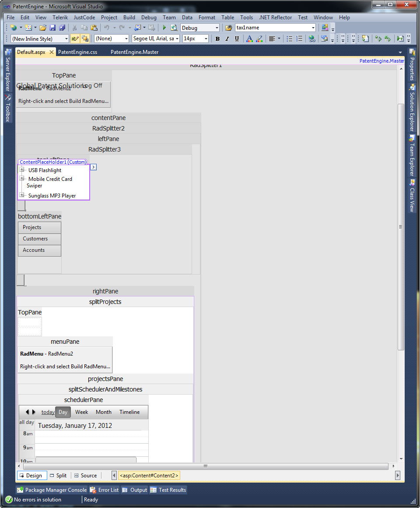Click the Convert to Hyperlink icon
This screenshot has width=420, height=508.
point(311,39)
